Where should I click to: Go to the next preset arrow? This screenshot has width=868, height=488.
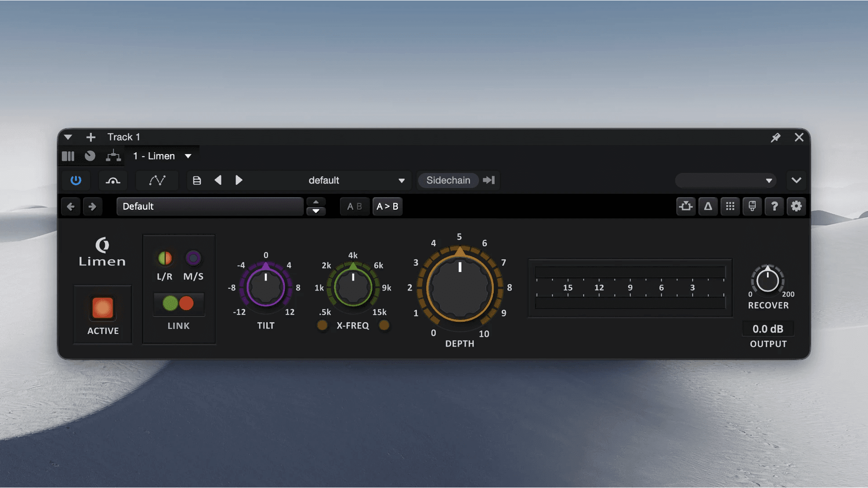click(239, 180)
